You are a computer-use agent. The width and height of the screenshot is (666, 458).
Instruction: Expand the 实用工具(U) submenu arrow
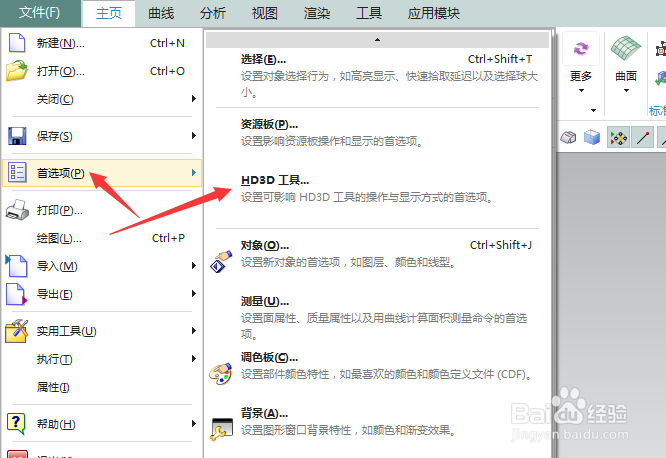click(x=194, y=331)
